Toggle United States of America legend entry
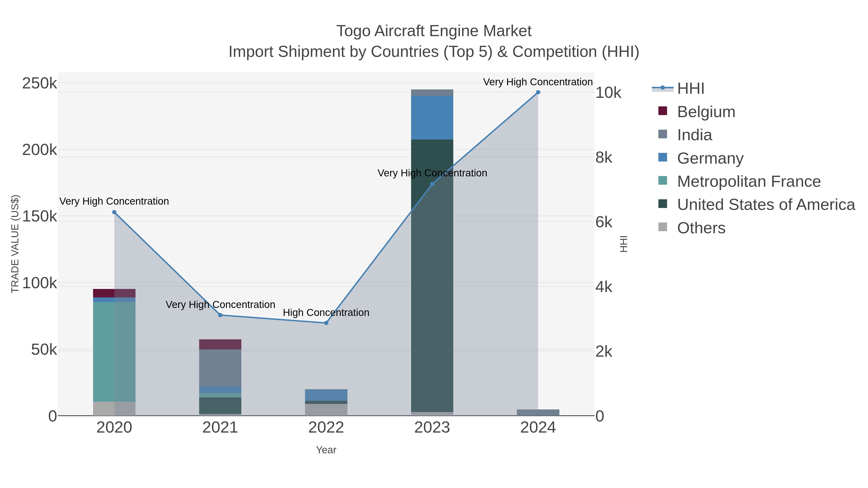Viewport: 868px width, 488px height. point(756,204)
